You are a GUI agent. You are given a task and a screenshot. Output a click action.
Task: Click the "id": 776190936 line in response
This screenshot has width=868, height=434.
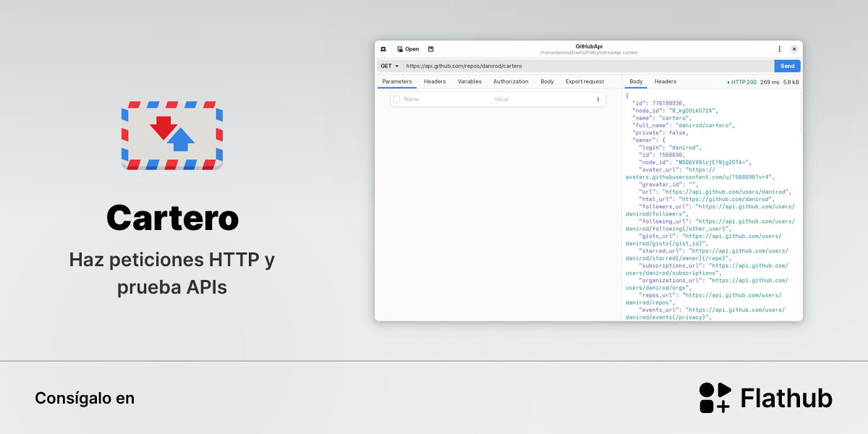[x=658, y=103]
